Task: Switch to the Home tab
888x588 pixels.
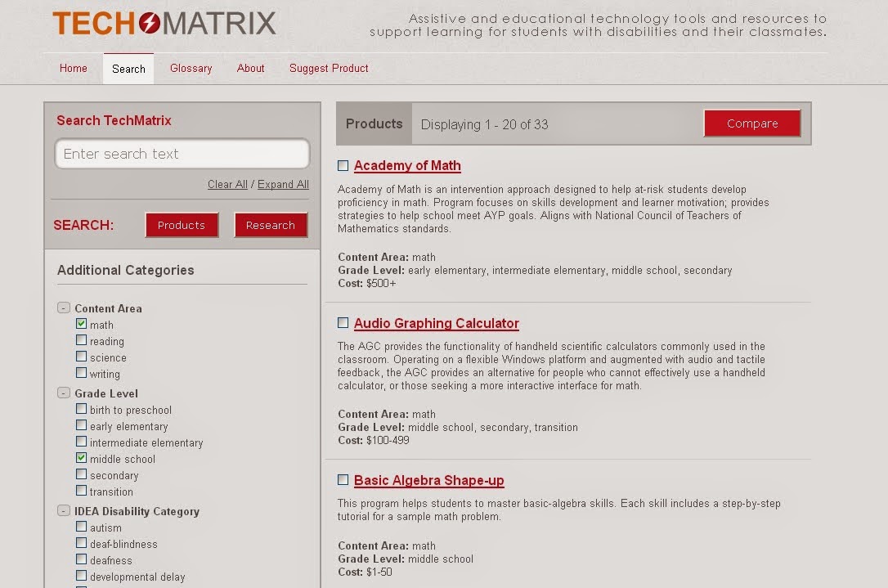Action: coord(73,69)
